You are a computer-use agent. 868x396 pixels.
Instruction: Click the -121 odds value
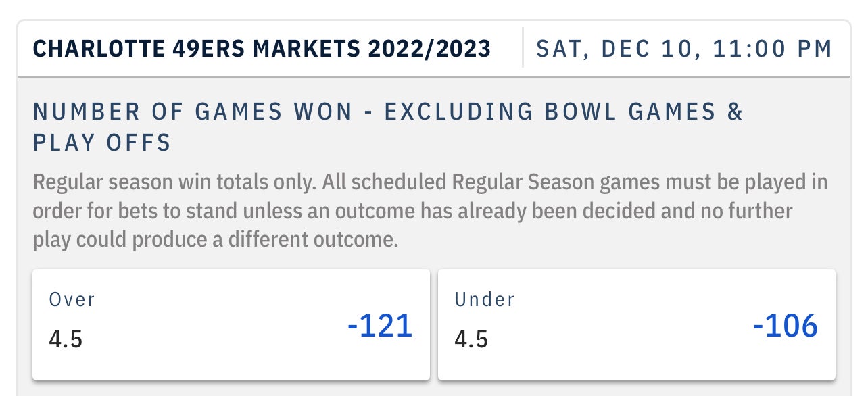(x=379, y=326)
